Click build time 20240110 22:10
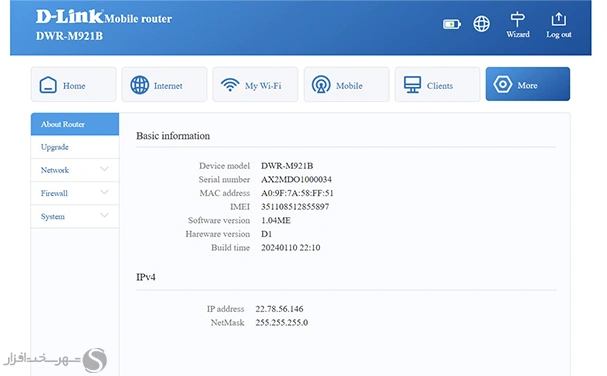607x376 pixels. [x=290, y=247]
